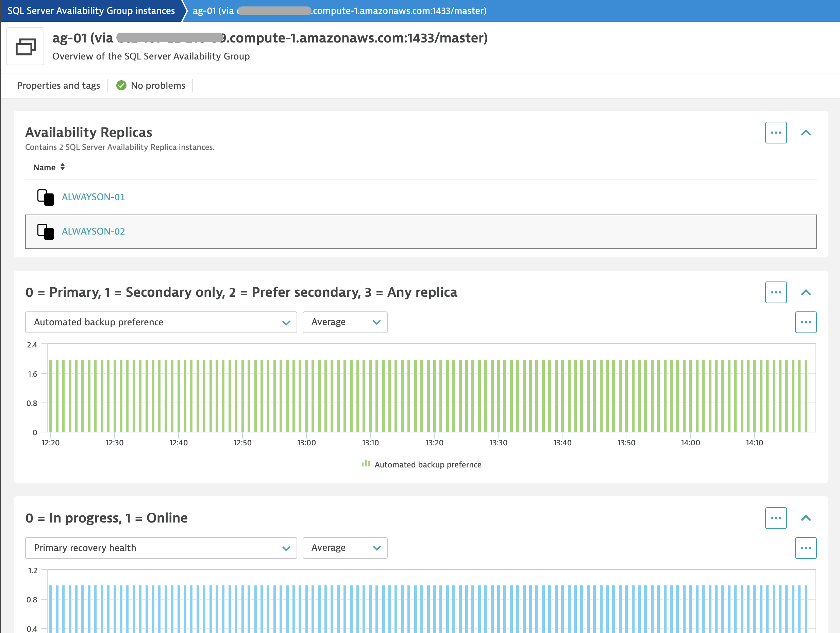
Task: Open the Automated backup preference metric dropdown
Action: tap(161, 322)
